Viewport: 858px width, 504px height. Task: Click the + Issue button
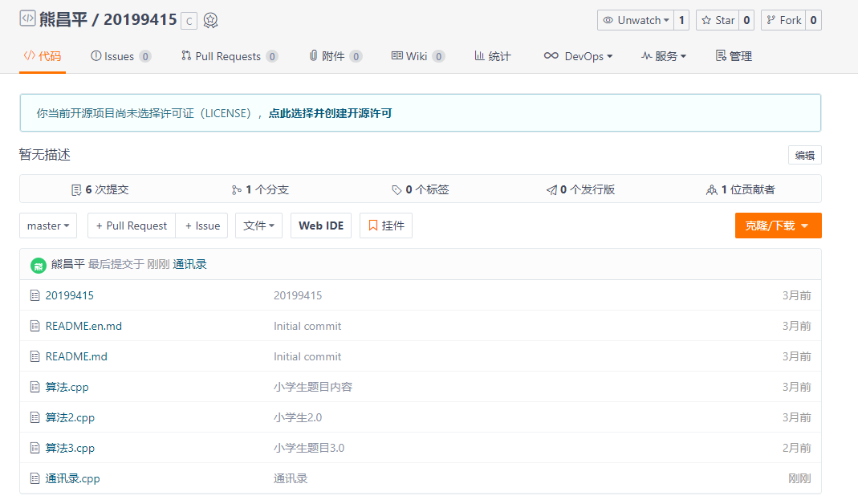point(202,226)
